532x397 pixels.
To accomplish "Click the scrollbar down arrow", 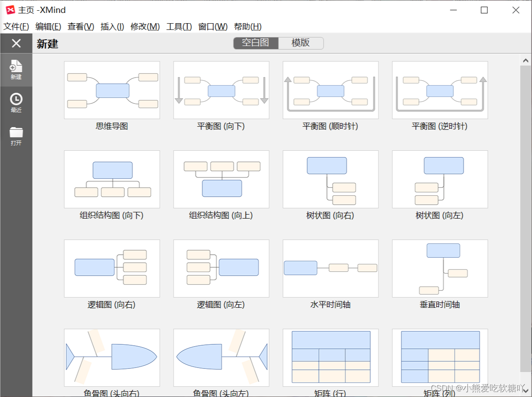I will 526,390.
